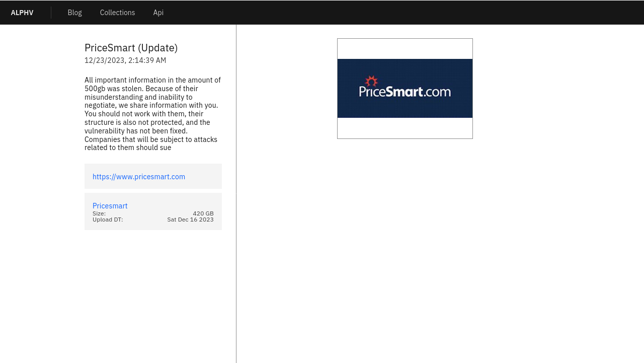This screenshot has height=363, width=644.
Task: Open the https://www.pricesmart.com link
Action: point(139,177)
